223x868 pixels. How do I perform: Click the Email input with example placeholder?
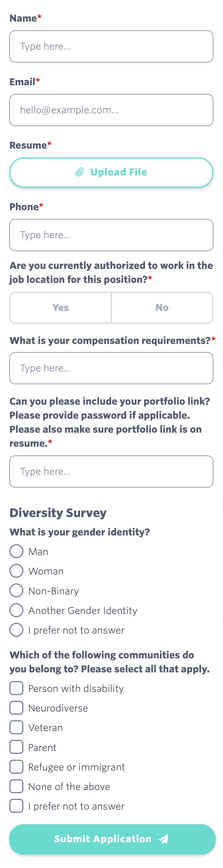pyautogui.click(x=111, y=110)
